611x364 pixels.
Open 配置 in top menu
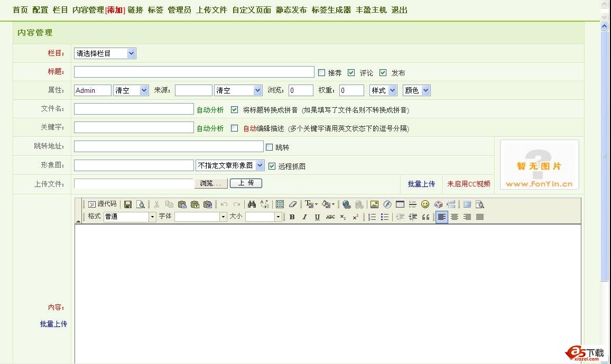coord(40,10)
